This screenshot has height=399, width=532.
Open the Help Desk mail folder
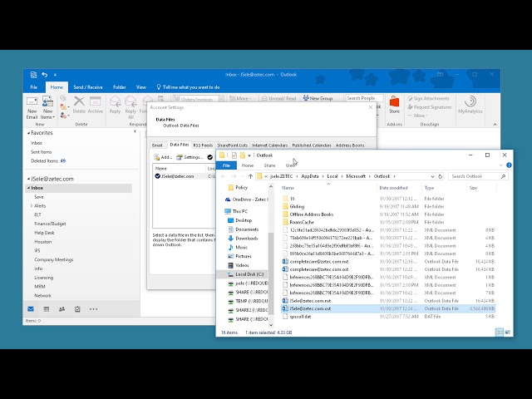(44, 233)
